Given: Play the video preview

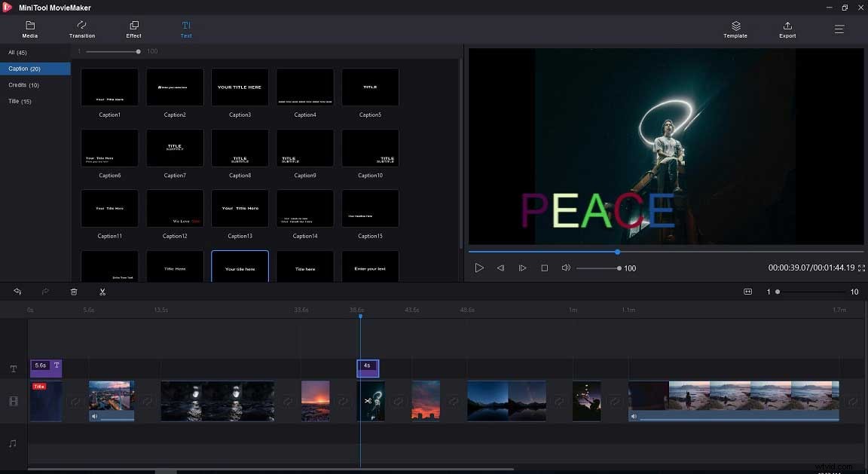Looking at the screenshot, I should [479, 268].
